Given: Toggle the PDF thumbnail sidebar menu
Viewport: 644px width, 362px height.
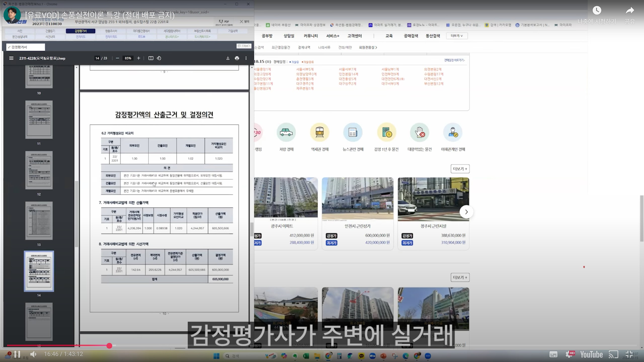Looking at the screenshot, I should (x=11, y=58).
